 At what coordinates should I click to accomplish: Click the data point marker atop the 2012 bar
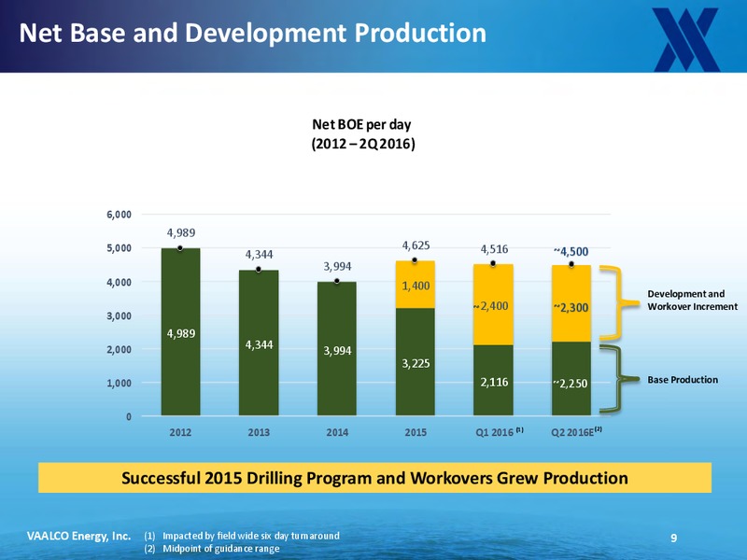click(x=180, y=248)
